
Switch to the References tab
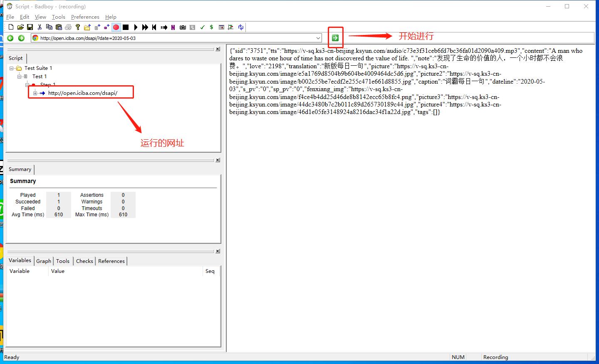click(x=111, y=261)
